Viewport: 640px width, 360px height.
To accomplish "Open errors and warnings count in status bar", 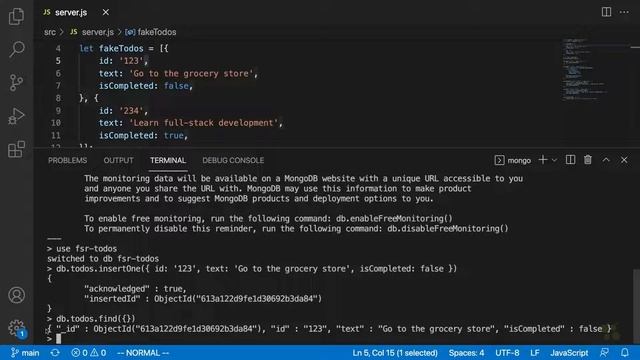I will coord(89,353).
